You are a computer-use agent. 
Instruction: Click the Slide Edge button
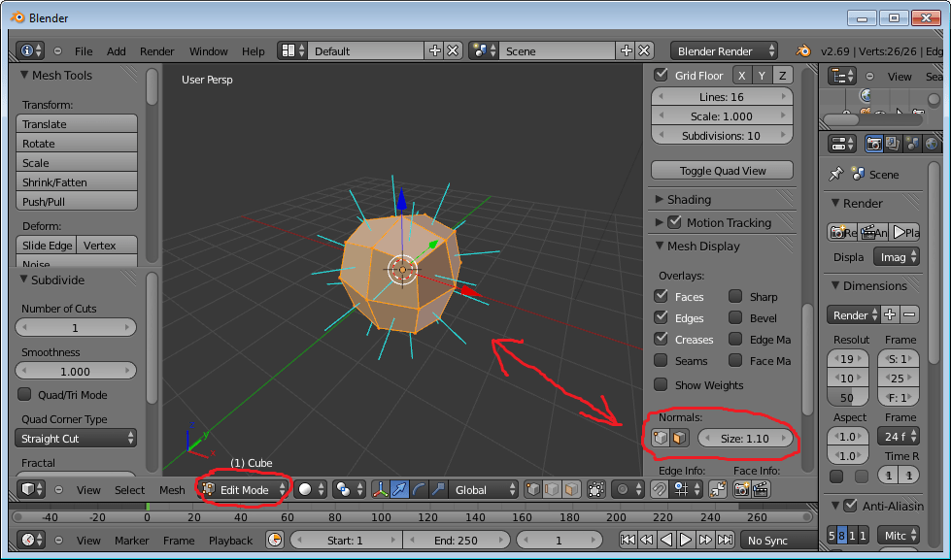47,245
